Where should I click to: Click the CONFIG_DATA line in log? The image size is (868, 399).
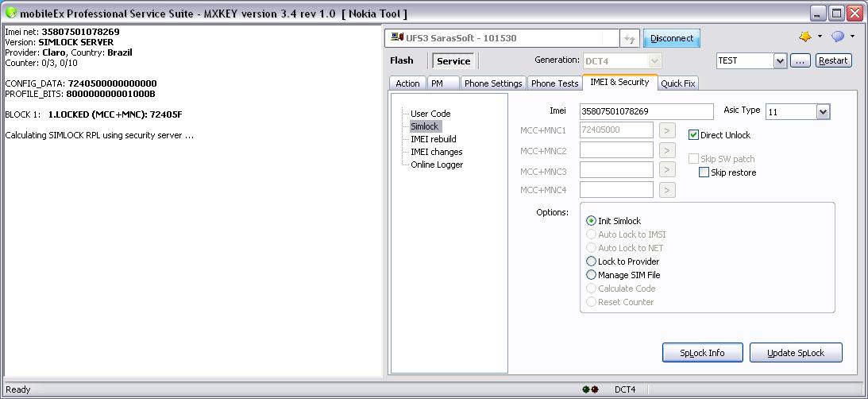[81, 83]
